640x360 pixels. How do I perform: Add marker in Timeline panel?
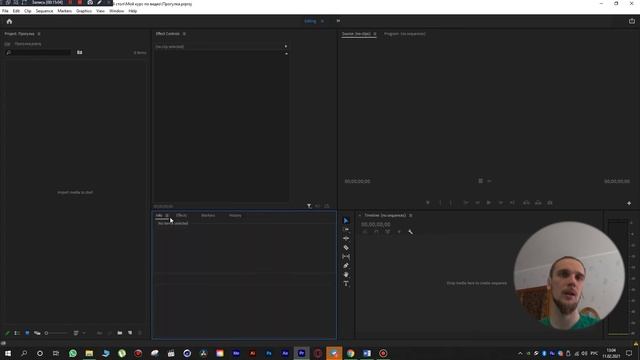(399, 232)
